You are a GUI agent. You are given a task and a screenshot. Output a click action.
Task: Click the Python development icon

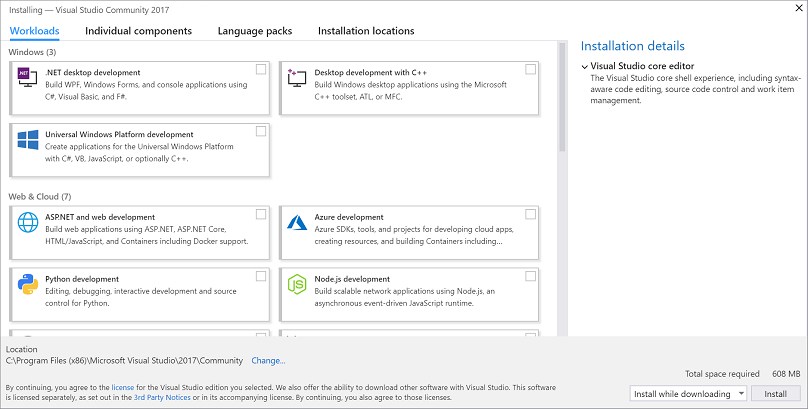pos(27,285)
